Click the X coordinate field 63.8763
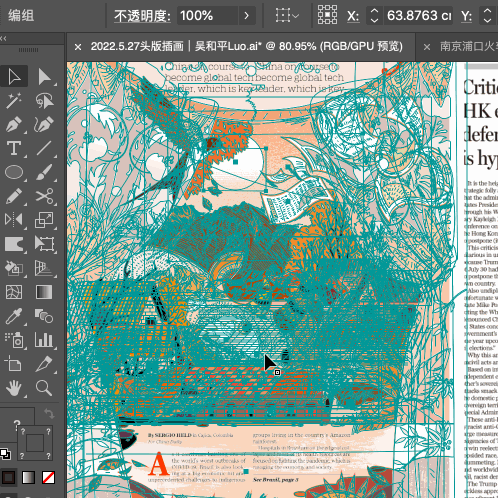Screen dimensions: 498x498 click(419, 16)
